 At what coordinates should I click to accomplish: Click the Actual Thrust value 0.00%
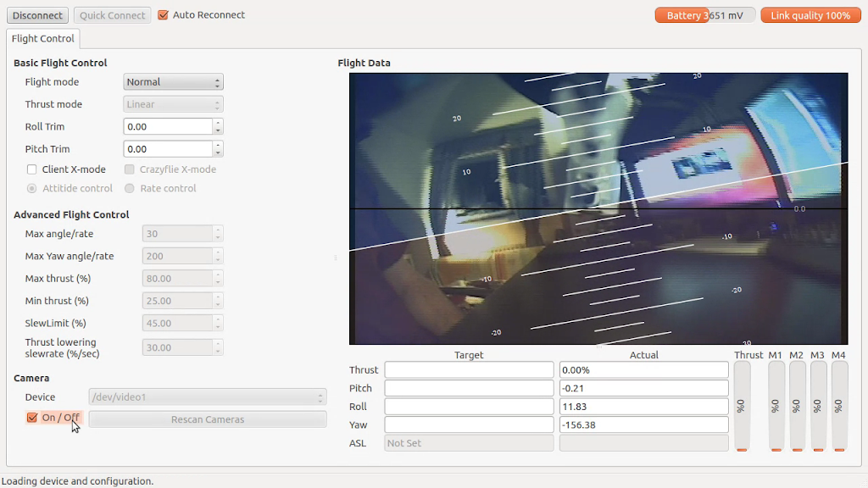[644, 369]
